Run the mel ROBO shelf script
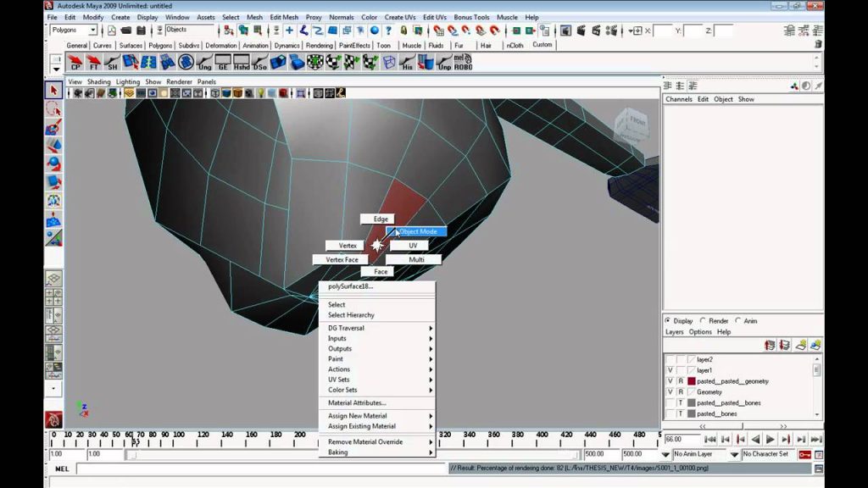The image size is (868, 488). (463, 62)
